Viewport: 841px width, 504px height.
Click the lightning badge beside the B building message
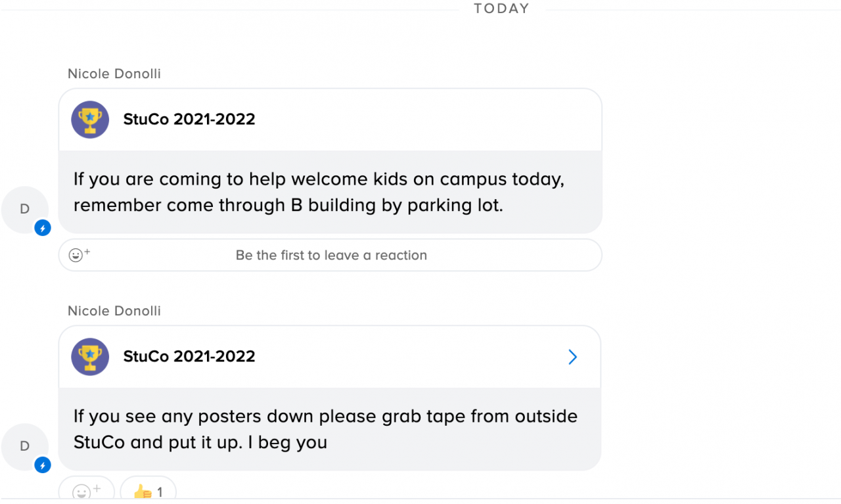click(43, 228)
